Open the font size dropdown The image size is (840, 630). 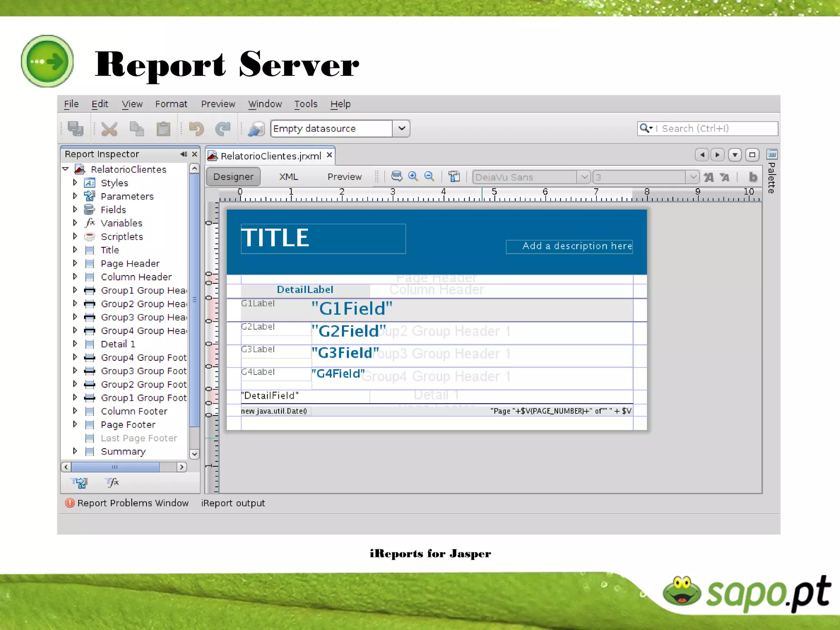(x=692, y=177)
